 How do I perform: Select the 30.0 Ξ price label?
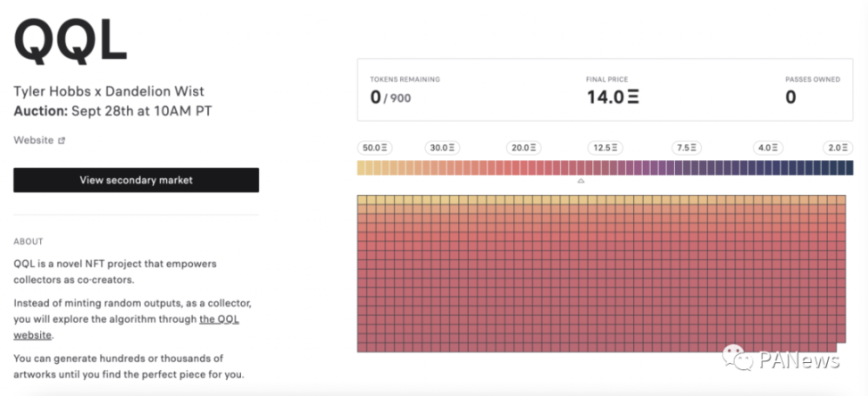442,147
